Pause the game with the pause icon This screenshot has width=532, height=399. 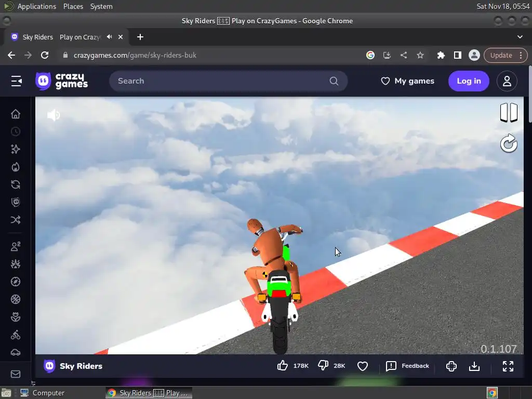click(x=509, y=112)
